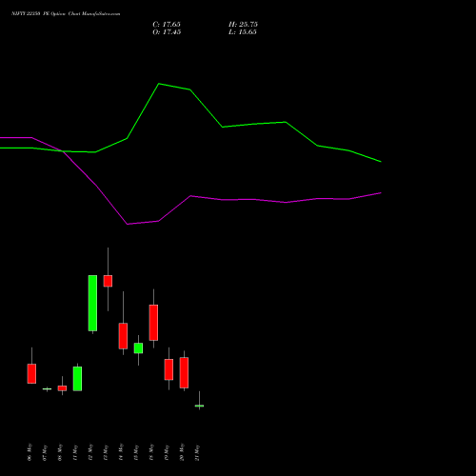Click the "15 May" date axis label

[136, 452]
